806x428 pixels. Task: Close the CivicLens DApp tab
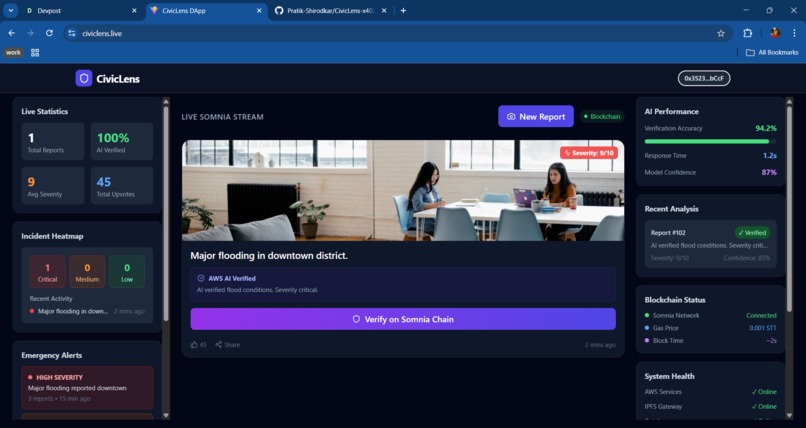coord(259,10)
